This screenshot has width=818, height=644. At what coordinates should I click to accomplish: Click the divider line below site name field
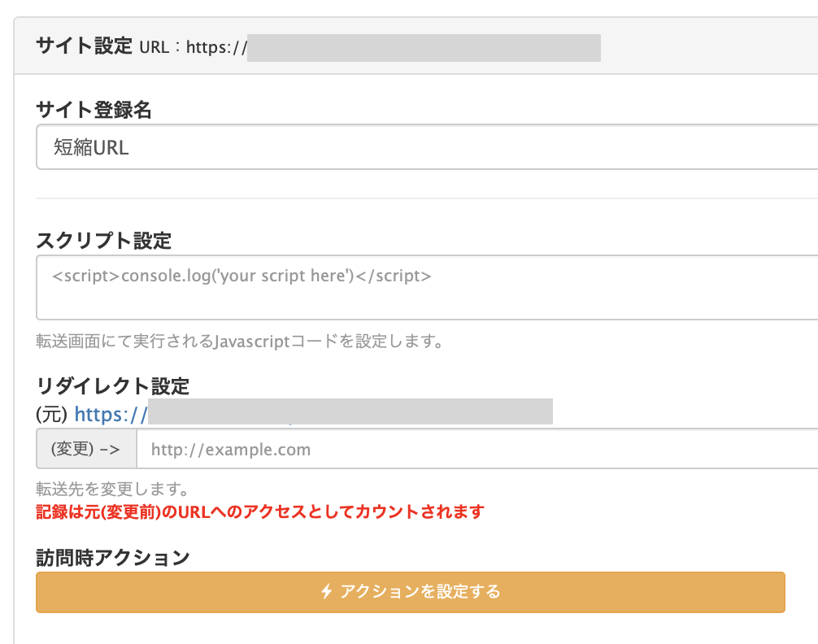[427, 198]
